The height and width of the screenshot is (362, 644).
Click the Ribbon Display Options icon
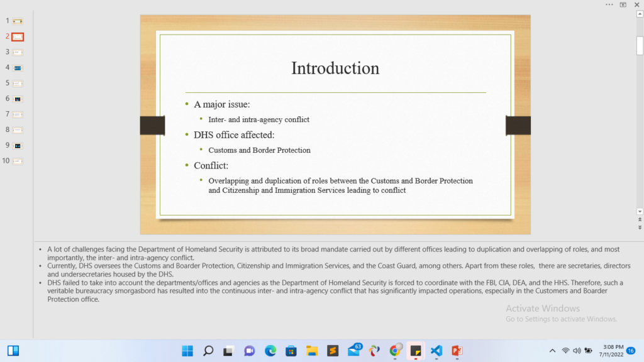[623, 4]
